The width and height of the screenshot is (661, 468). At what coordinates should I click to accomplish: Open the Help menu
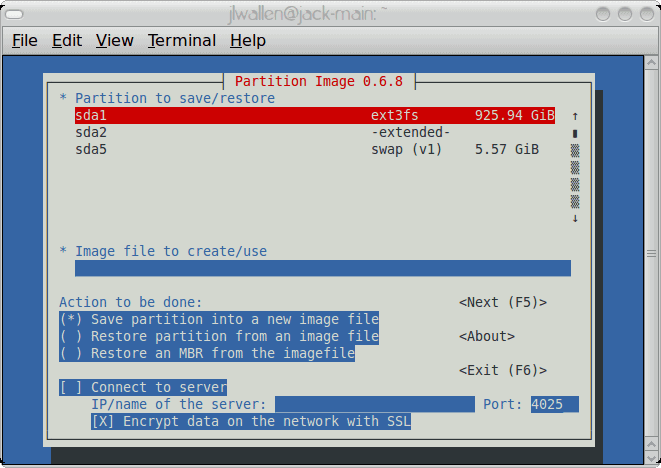pyautogui.click(x=247, y=41)
